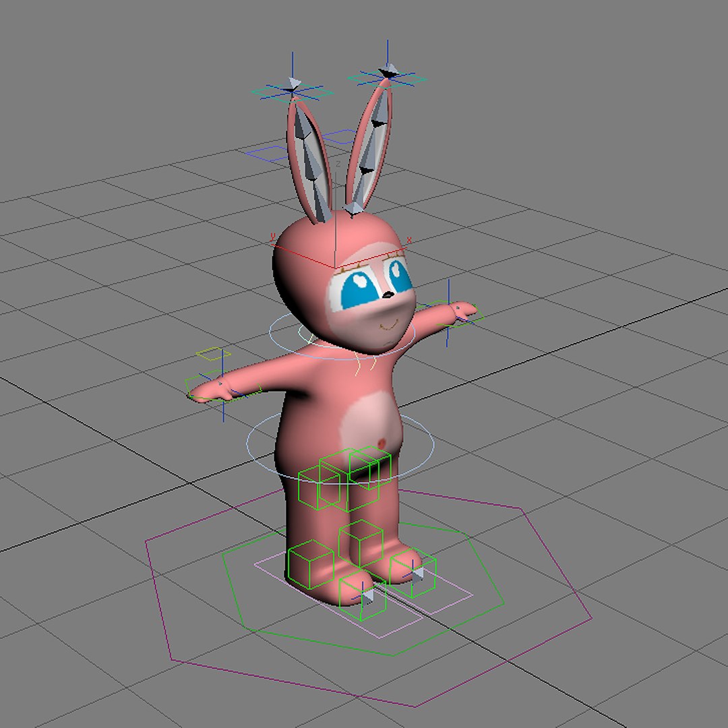This screenshot has width=728, height=728.
Task: Click the gray z axis label
Action: click(338, 164)
